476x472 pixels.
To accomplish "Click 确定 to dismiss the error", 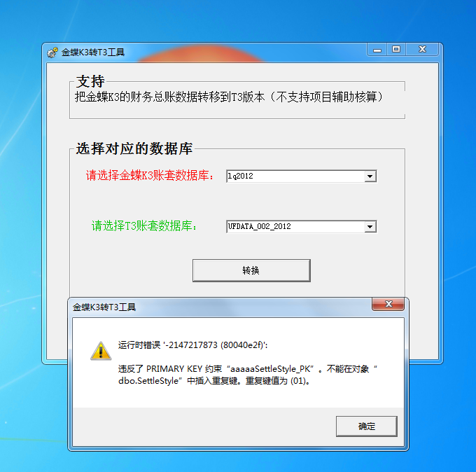I will click(x=366, y=426).
